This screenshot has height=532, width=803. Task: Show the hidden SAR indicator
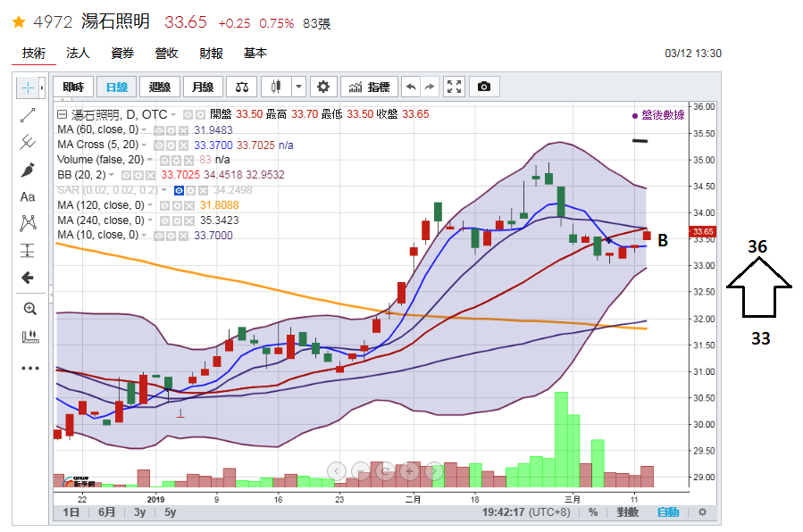pyautogui.click(x=179, y=191)
